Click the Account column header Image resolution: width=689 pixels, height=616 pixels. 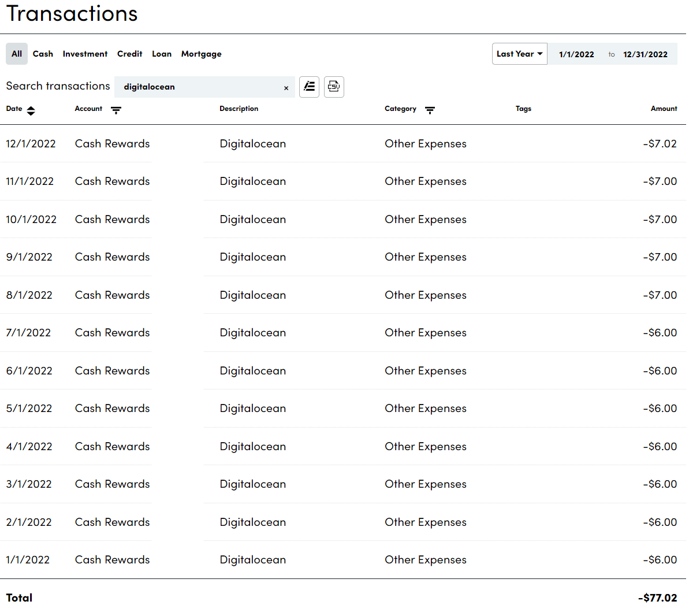[88, 109]
